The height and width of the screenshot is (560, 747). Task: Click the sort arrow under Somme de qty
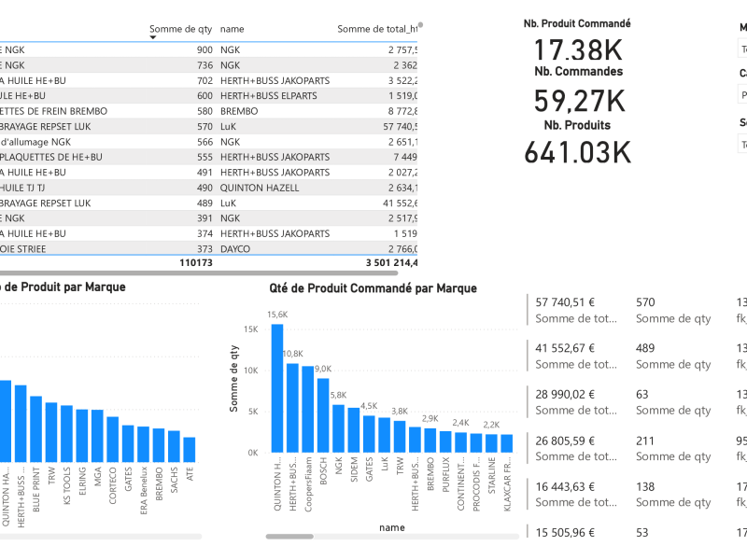(153, 38)
